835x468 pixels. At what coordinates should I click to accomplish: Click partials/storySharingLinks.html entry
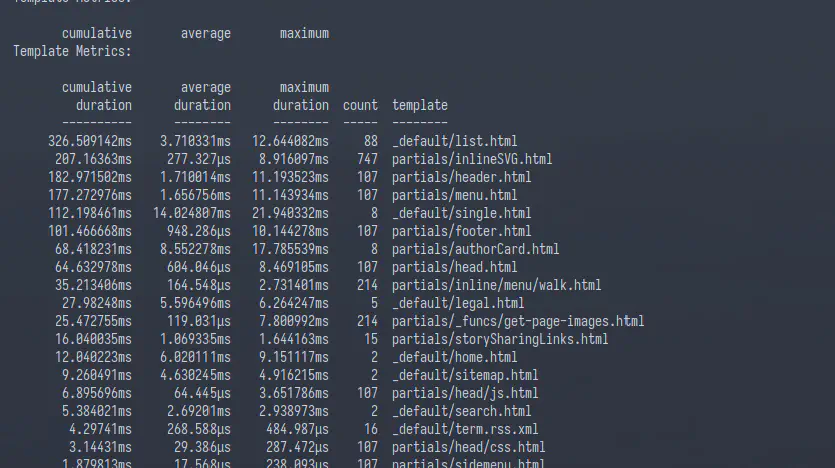(x=500, y=339)
